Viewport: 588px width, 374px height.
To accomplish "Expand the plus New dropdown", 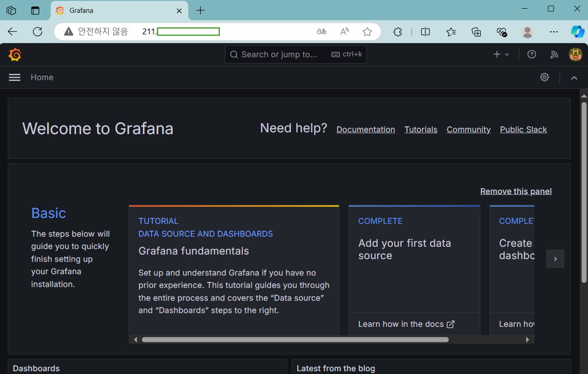I will click(x=501, y=54).
